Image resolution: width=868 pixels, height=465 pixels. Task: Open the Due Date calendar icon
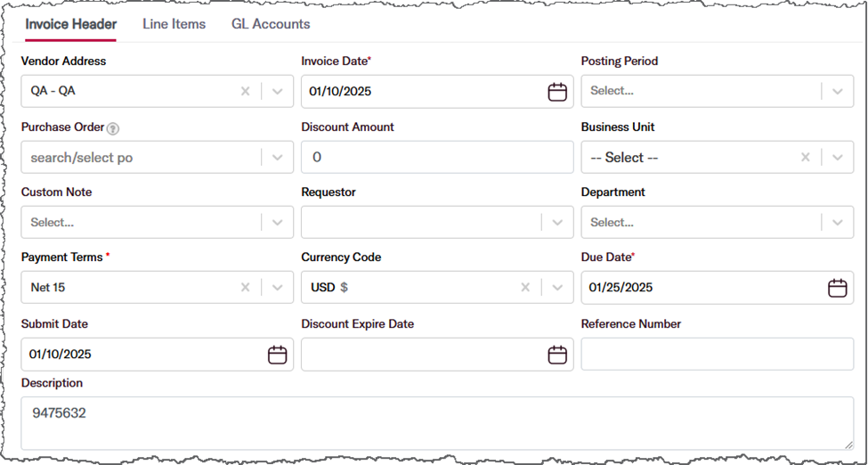point(837,288)
